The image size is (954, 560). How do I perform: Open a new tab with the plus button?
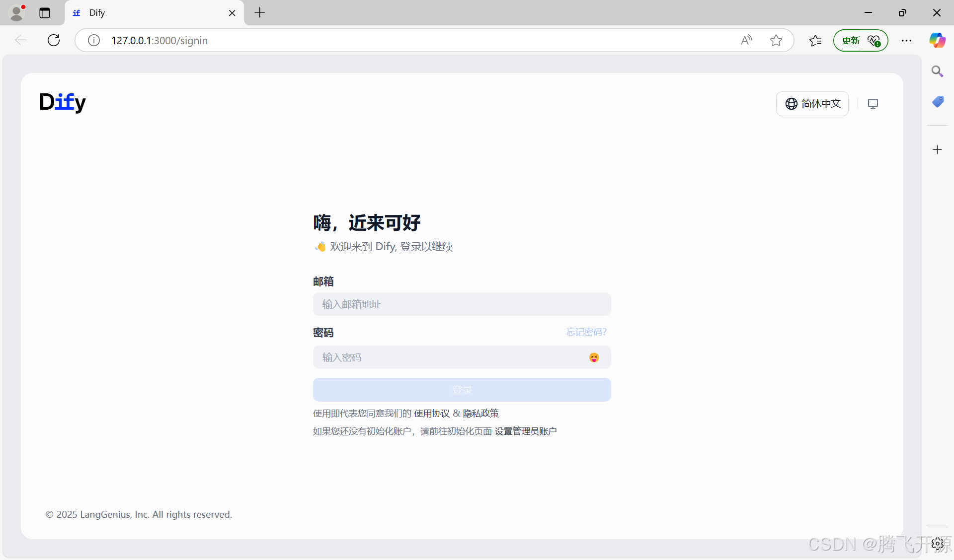point(259,12)
